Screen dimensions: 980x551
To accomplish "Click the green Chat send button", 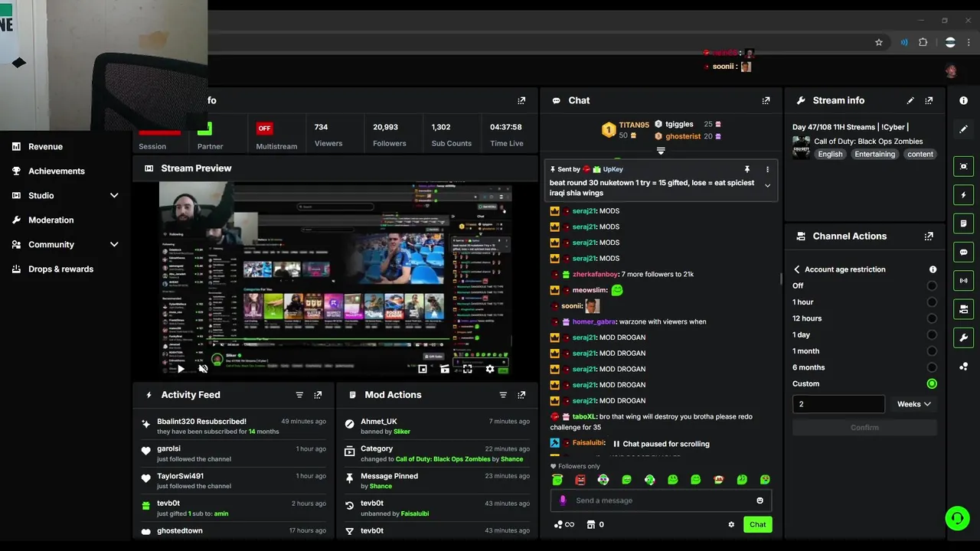I will pos(757,524).
